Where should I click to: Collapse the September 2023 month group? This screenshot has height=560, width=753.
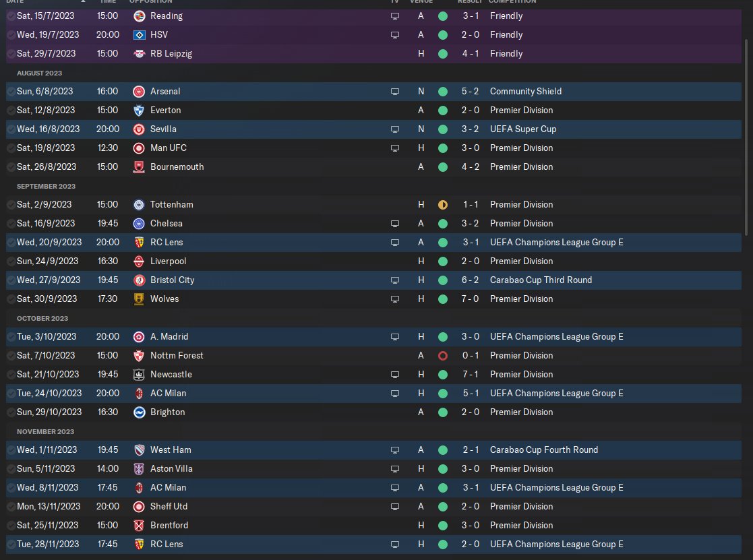[x=46, y=186]
